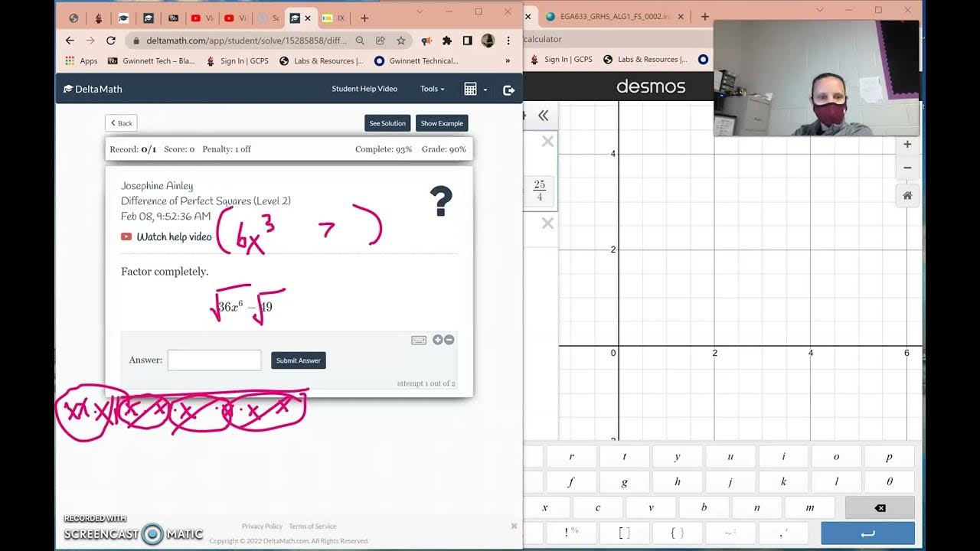The width and height of the screenshot is (980, 551).
Task: Click the share page icon in the address bar
Action: (x=380, y=41)
